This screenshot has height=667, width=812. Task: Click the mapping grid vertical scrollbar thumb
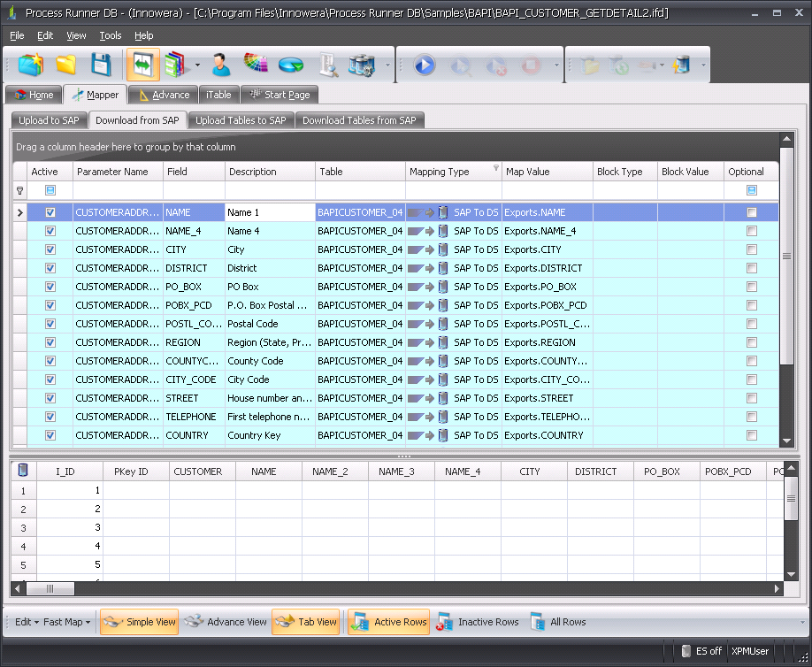coord(786,256)
